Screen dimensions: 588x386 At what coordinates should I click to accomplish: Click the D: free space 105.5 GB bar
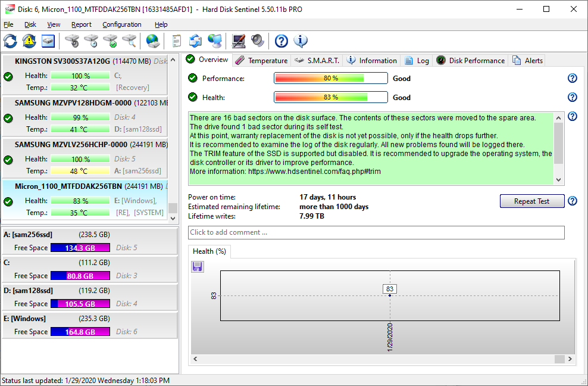pos(80,304)
